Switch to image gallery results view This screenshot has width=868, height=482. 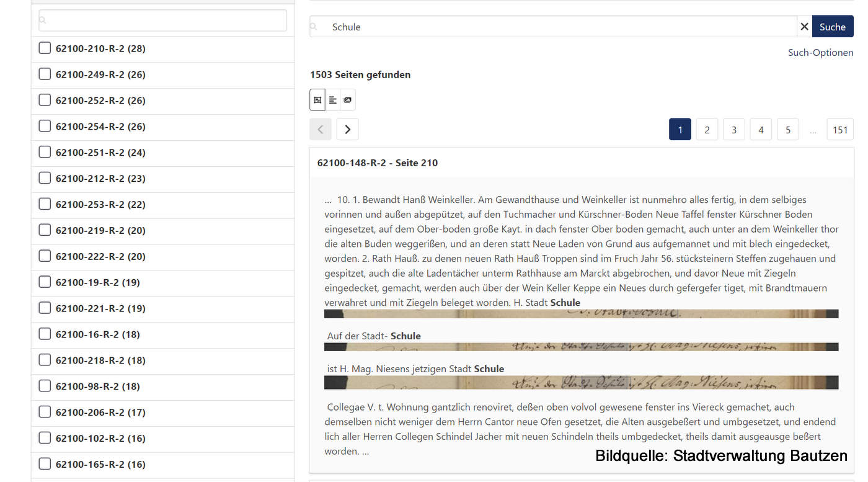pos(348,100)
